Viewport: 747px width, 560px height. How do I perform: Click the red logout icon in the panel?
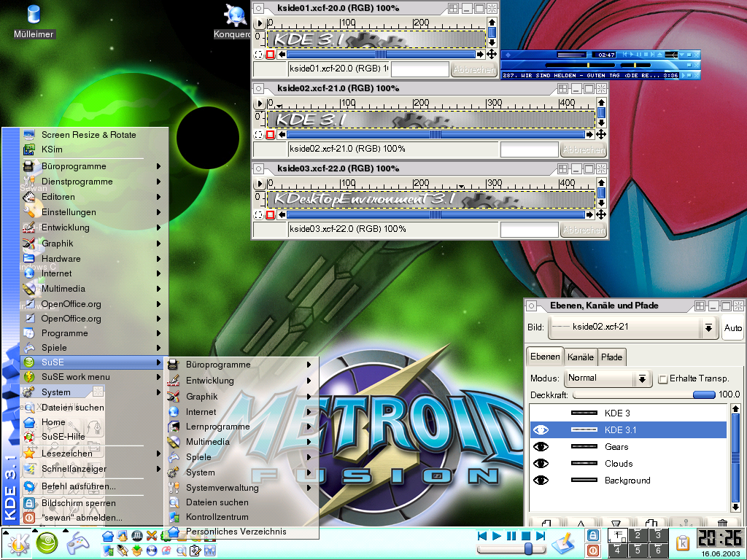pos(593,551)
